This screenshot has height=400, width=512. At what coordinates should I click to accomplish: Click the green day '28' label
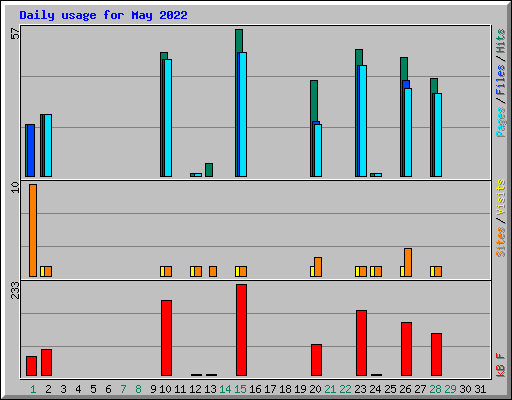(435, 389)
